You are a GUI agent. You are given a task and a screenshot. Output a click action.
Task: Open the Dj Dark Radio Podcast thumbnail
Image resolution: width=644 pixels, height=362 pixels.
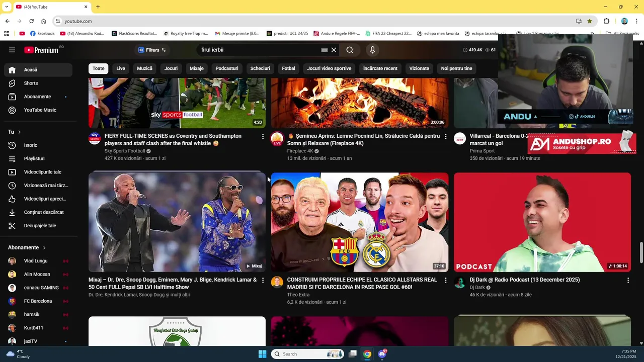pyautogui.click(x=542, y=222)
